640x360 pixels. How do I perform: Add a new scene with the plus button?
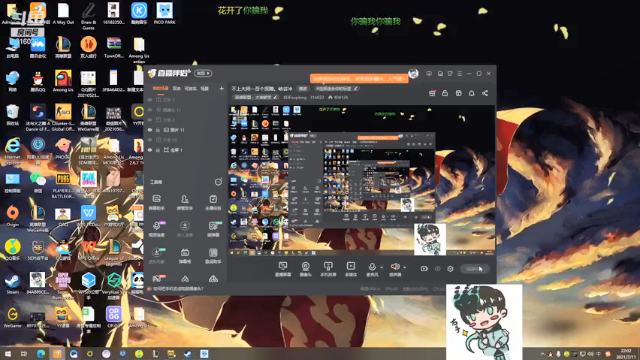[221, 88]
